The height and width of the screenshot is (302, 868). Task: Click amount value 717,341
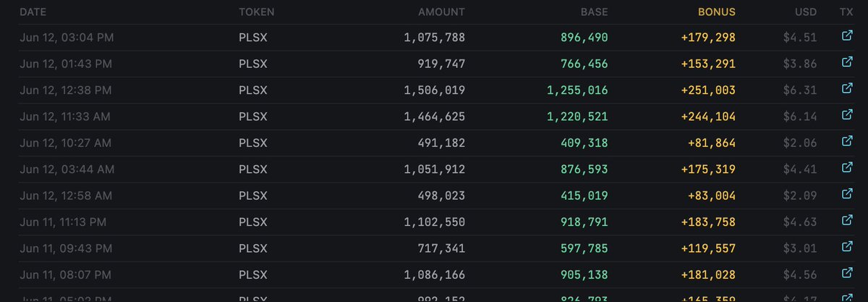point(441,249)
